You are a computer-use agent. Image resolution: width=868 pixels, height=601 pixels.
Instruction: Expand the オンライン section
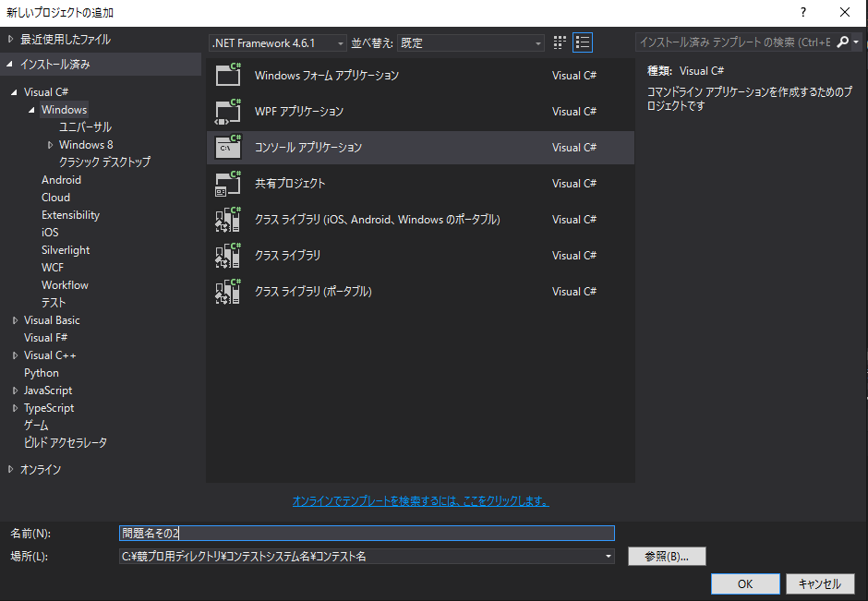(x=10, y=469)
